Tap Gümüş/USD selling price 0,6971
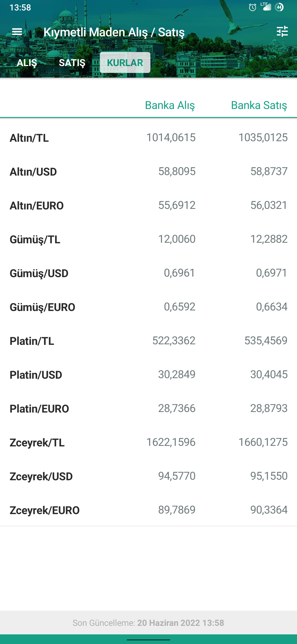The height and width of the screenshot is (644, 297). pos(272,273)
